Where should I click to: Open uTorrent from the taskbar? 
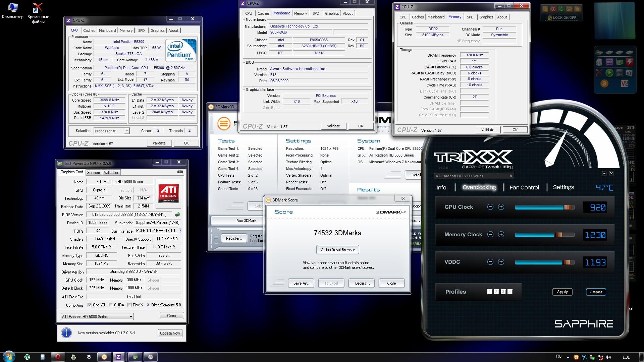[x=27, y=357]
